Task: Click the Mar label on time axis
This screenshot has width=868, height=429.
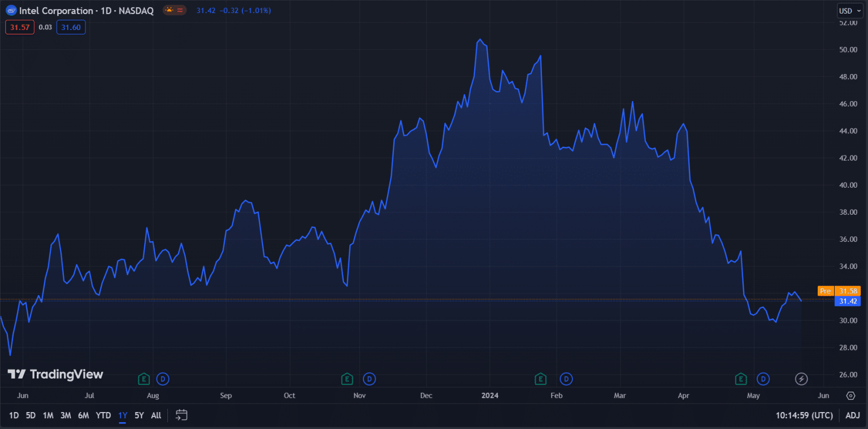Action: (620, 396)
